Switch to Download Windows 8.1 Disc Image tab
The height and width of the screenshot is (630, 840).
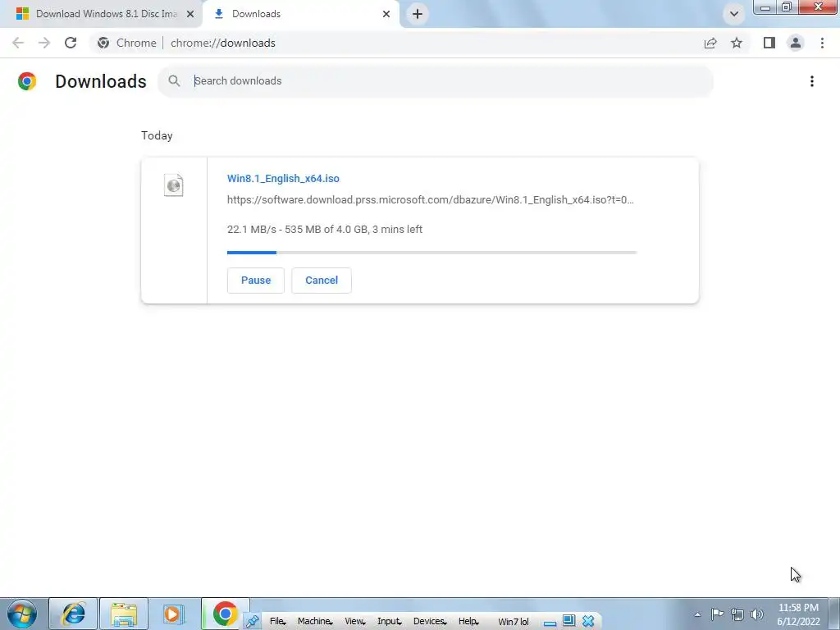click(x=101, y=14)
